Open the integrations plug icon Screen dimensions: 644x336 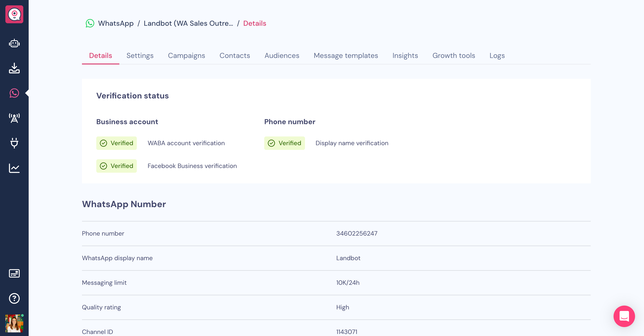14,143
